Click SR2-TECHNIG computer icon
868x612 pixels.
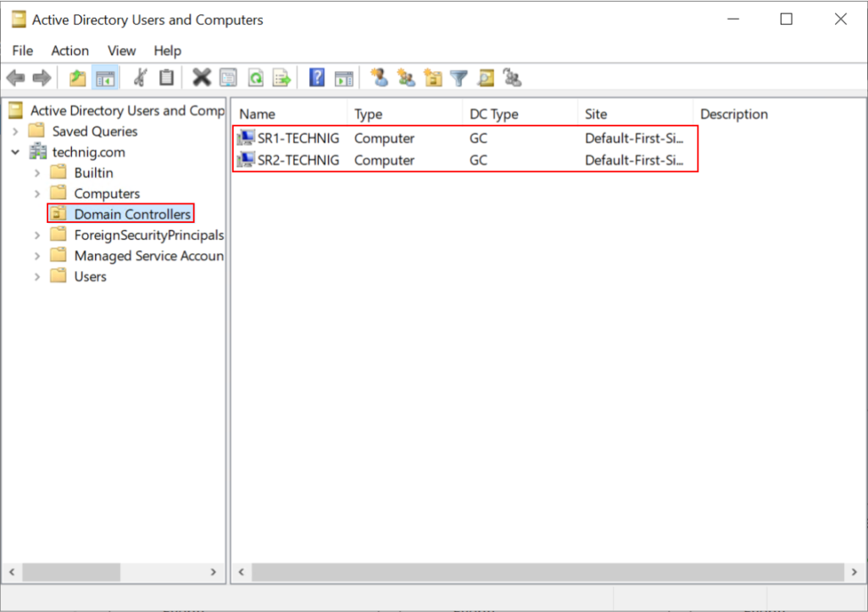[245, 160]
